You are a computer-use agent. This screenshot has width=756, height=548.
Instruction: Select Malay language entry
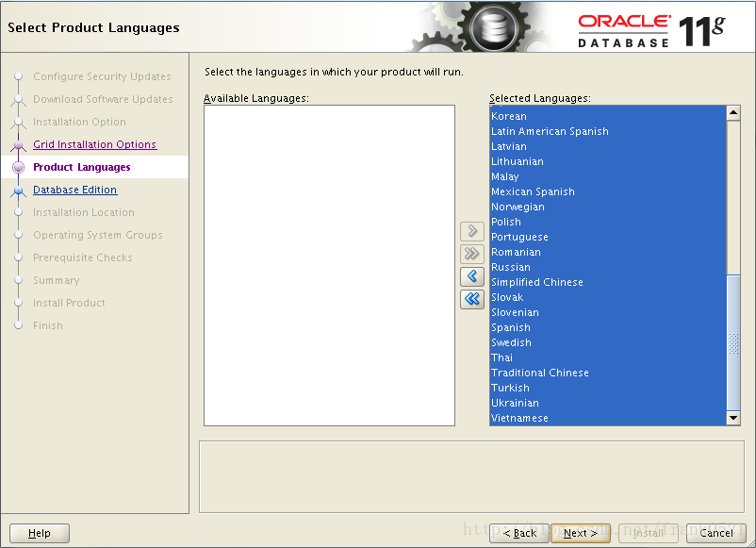pyautogui.click(x=608, y=176)
